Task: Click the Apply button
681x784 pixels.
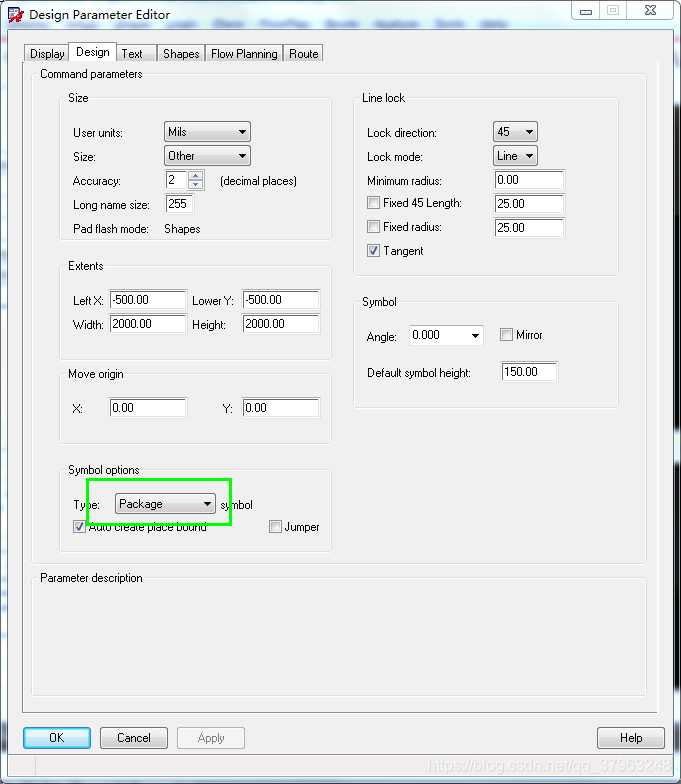Action: [x=211, y=738]
